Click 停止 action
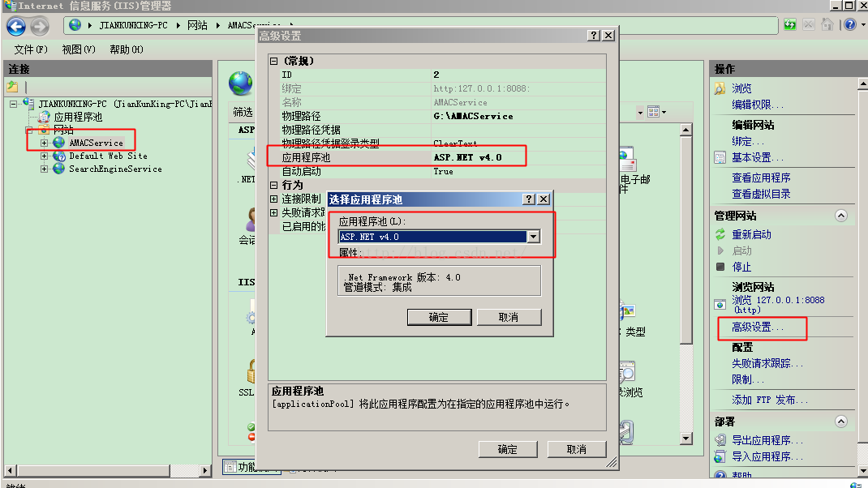868x488 pixels. 741,268
